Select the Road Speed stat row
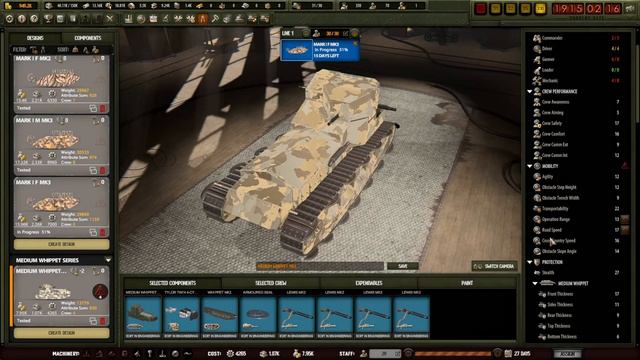Viewport: 640px width, 360px height. [577, 230]
